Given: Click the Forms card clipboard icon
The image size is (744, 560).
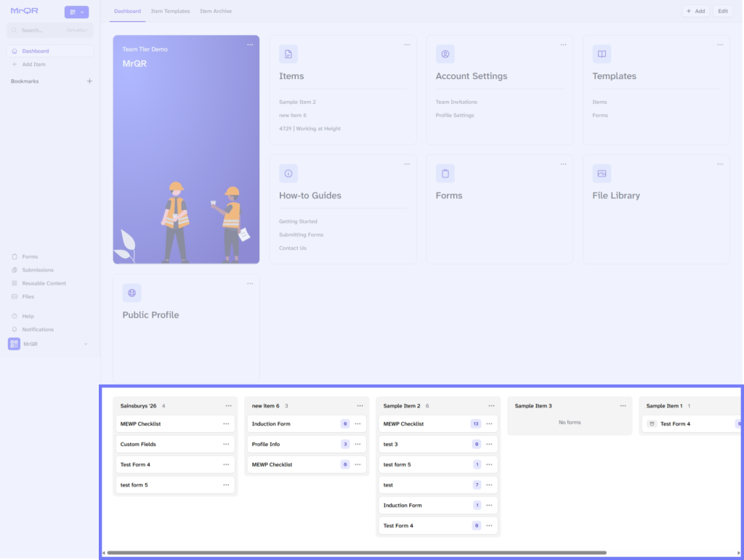Looking at the screenshot, I should [445, 174].
